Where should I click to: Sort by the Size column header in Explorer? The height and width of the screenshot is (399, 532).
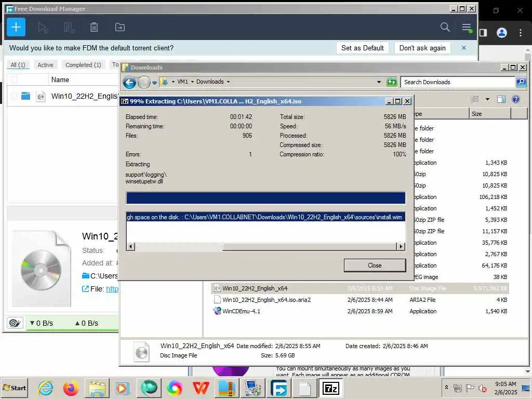point(489,114)
